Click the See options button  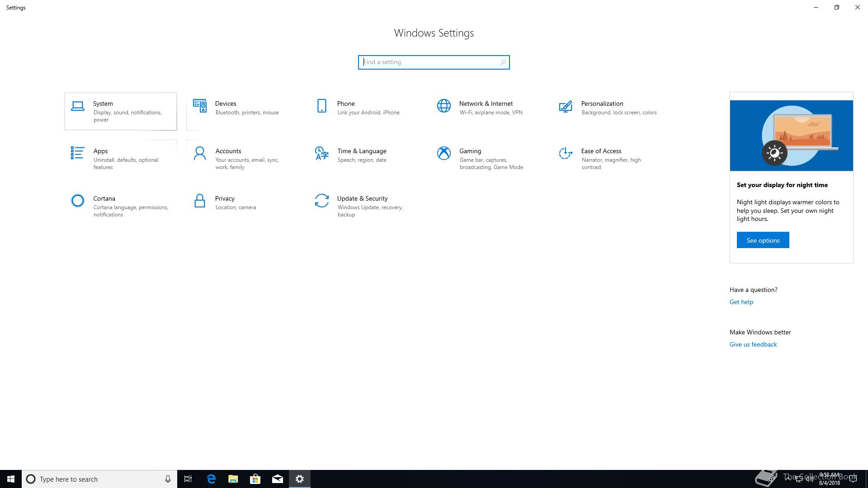point(763,240)
